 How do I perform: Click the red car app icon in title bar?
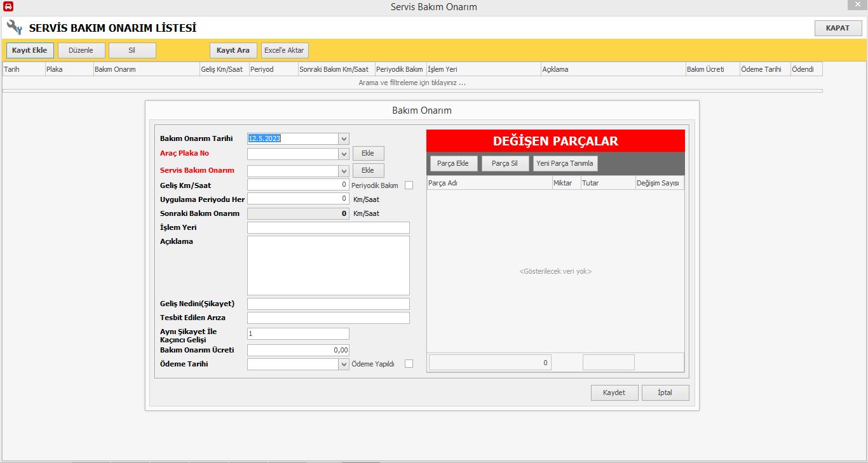pos(8,7)
